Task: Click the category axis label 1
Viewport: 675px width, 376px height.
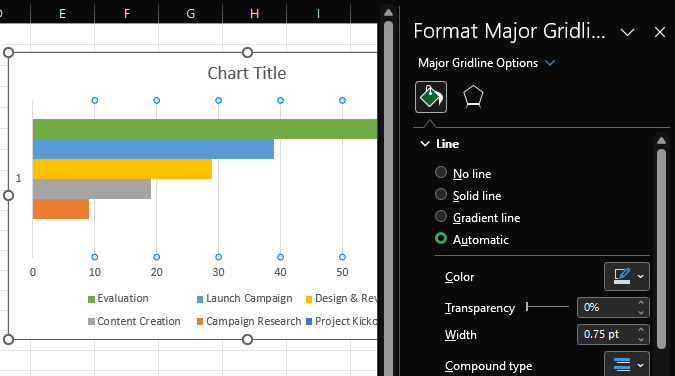Action: click(x=19, y=178)
